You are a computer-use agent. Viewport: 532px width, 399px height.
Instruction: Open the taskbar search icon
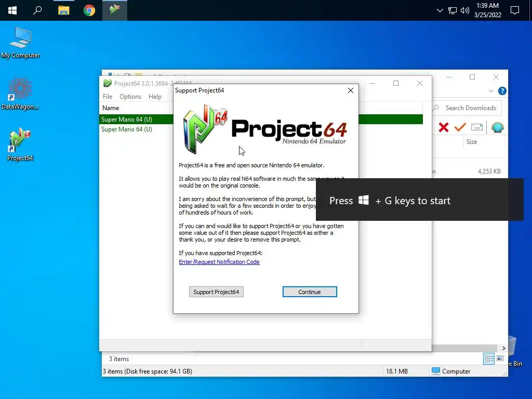pos(37,10)
